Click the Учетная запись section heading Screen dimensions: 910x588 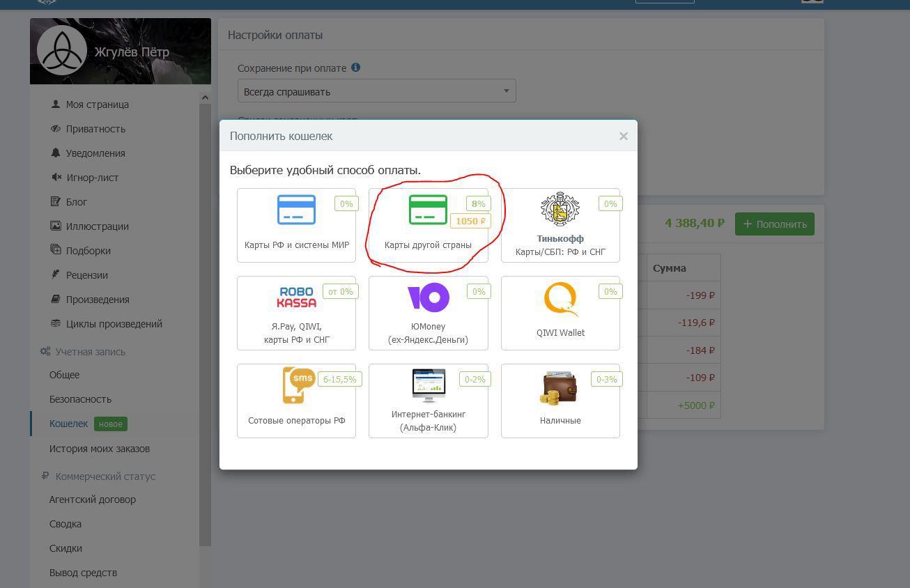(91, 352)
